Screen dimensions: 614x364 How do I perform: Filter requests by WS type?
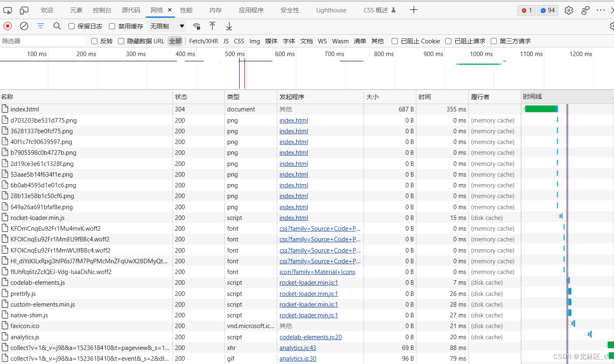(322, 41)
